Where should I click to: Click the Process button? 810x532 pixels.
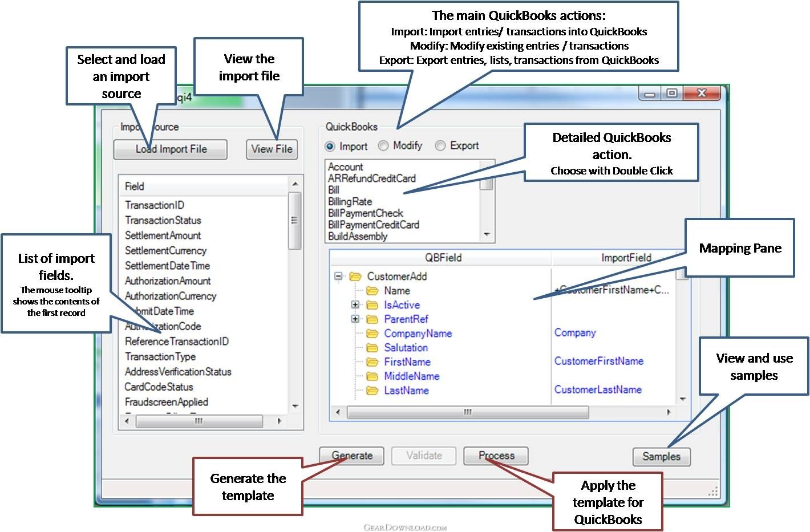pos(496,456)
